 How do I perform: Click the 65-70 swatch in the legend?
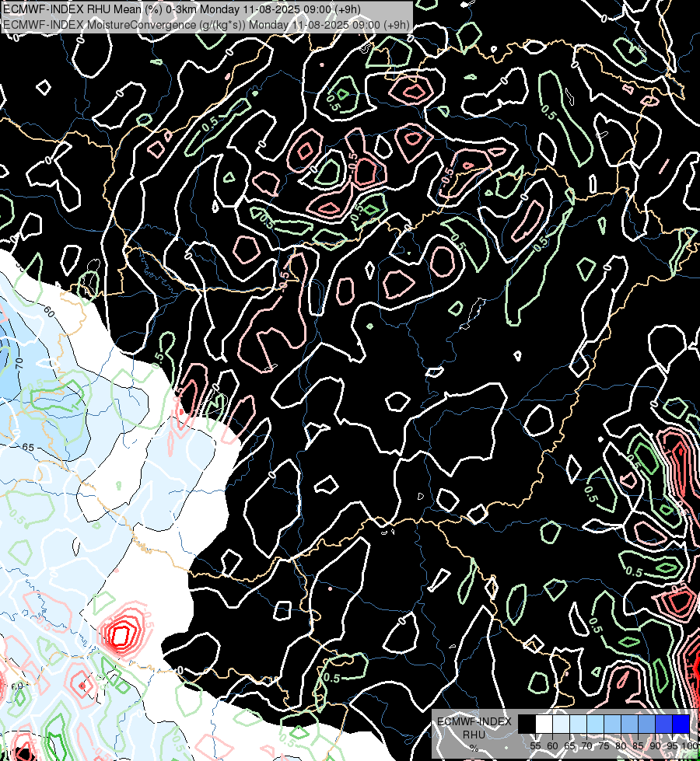578,724
